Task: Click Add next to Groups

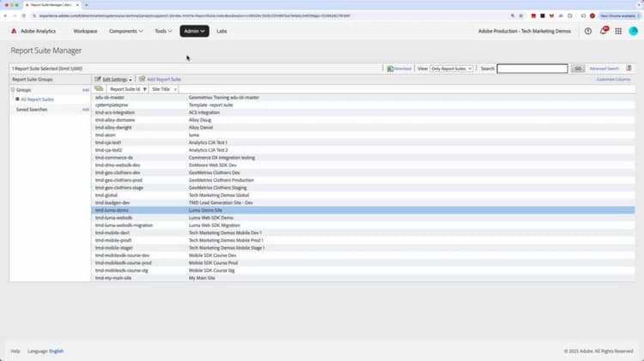Action: coord(85,90)
